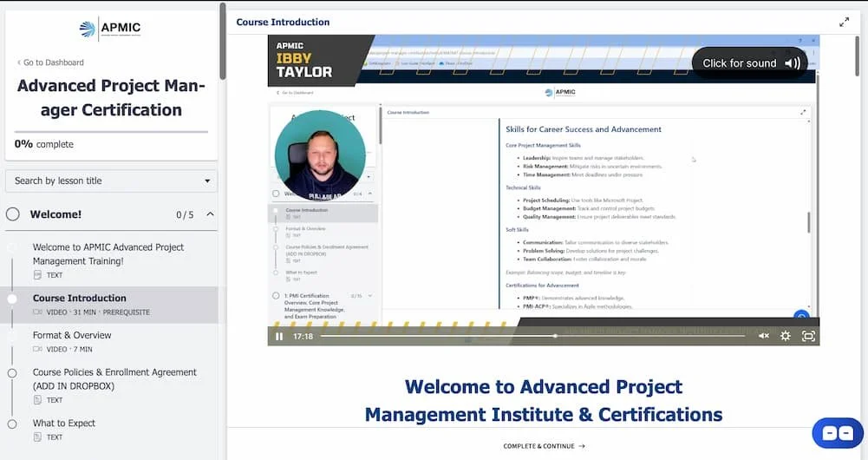
Task: Click the course progress bar
Action: coord(111,132)
